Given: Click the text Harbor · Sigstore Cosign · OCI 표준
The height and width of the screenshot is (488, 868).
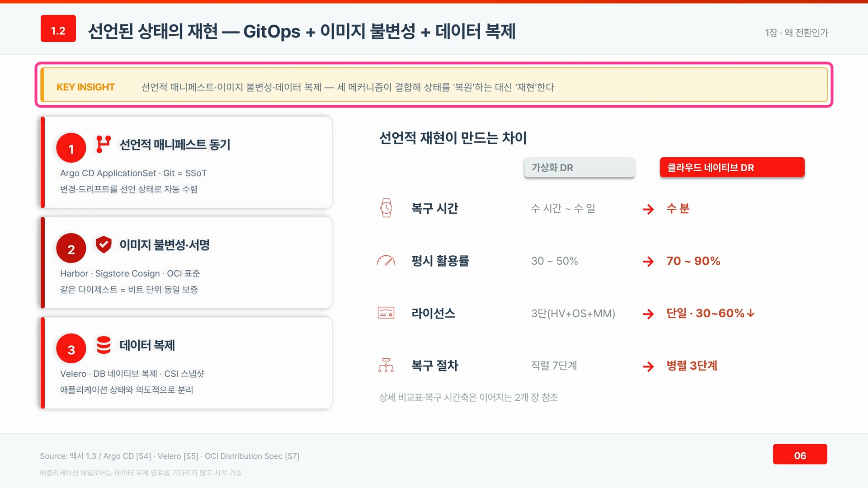Looking at the screenshot, I should point(130,273).
